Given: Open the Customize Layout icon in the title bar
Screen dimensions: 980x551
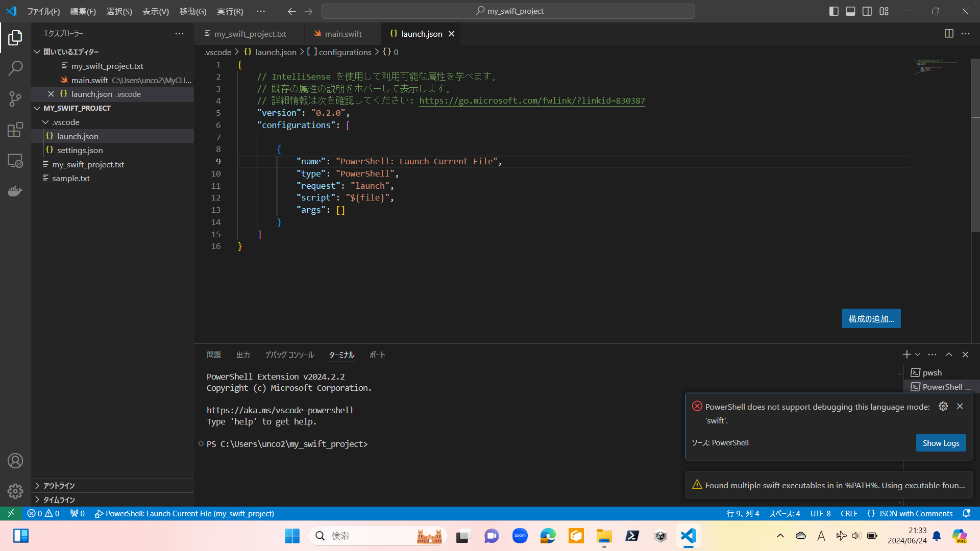Looking at the screenshot, I should pos(884,11).
